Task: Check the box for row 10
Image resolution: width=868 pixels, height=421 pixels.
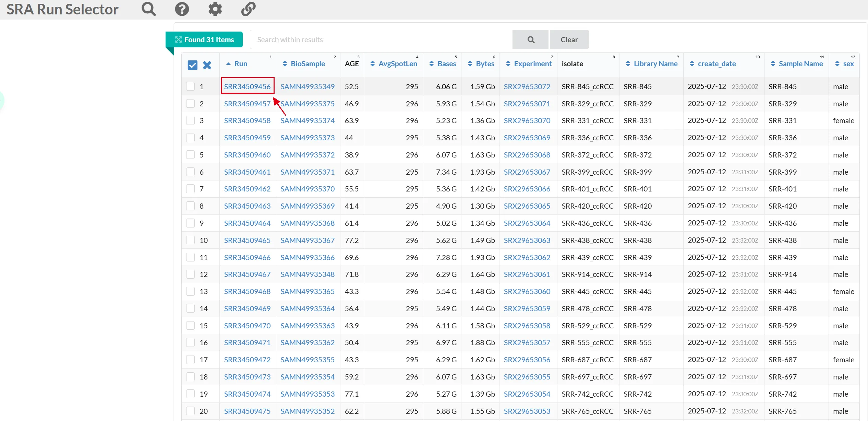Action: pyautogui.click(x=190, y=240)
